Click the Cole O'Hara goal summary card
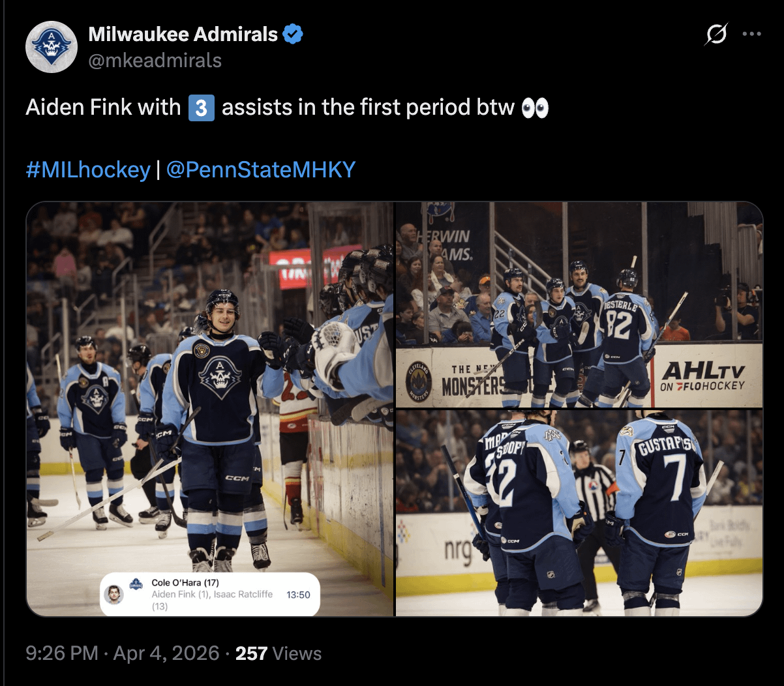 point(210,594)
